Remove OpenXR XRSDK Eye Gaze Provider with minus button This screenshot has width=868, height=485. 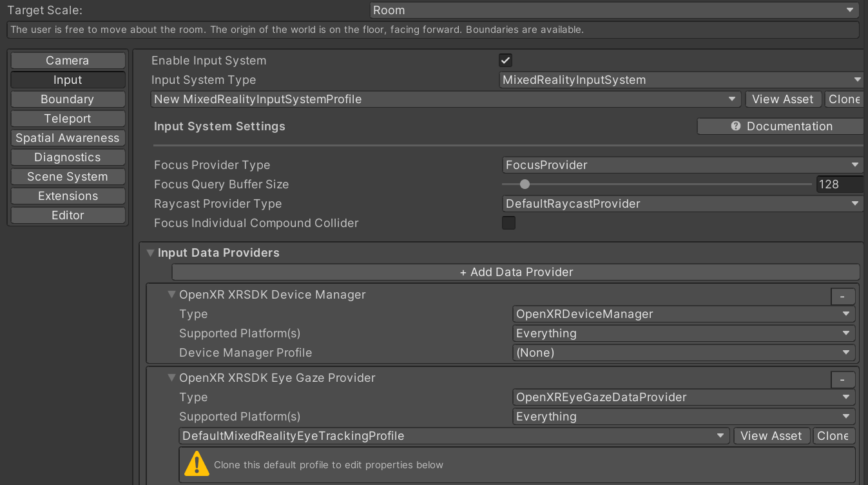coord(843,379)
